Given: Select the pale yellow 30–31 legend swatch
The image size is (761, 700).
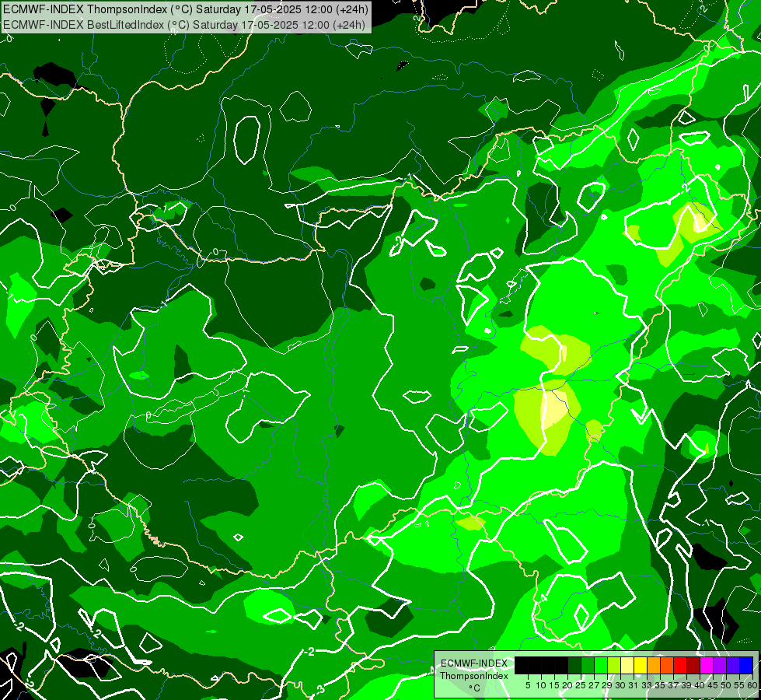Looking at the screenshot, I should (627, 665).
